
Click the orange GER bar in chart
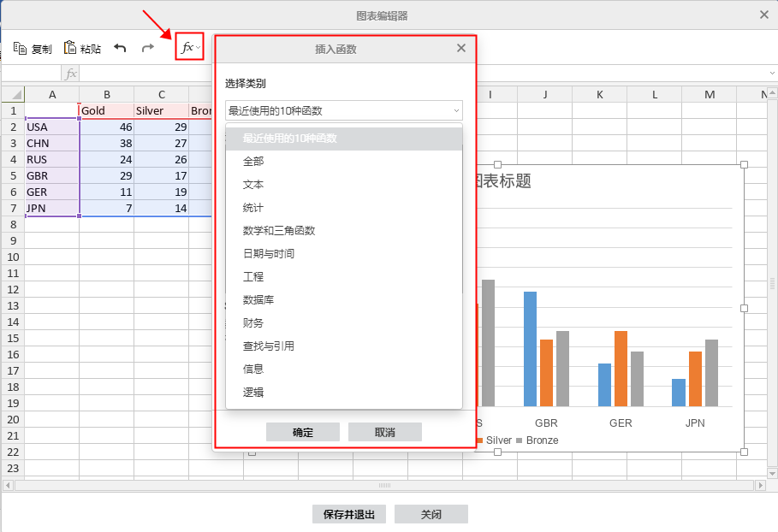621,369
